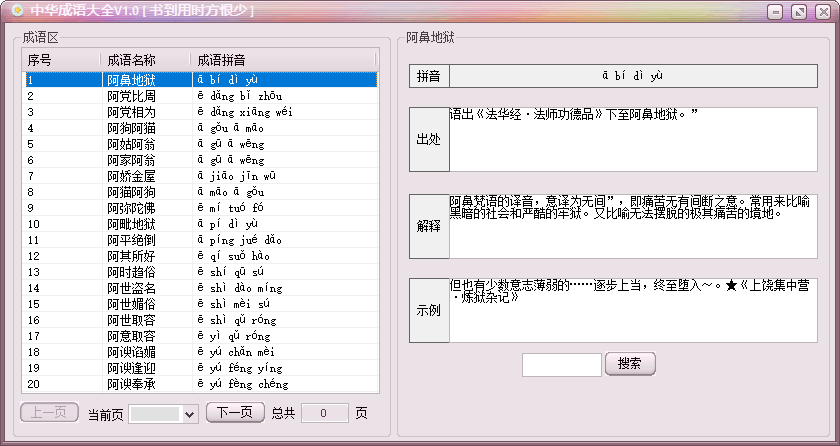Click the 搜索 button
Viewport: 840px width, 446px height.
coord(630,364)
